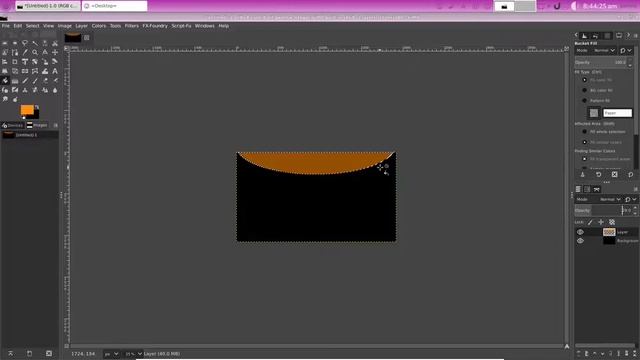Select the Crop tool
This screenshot has width=640, height=360.
(15, 62)
